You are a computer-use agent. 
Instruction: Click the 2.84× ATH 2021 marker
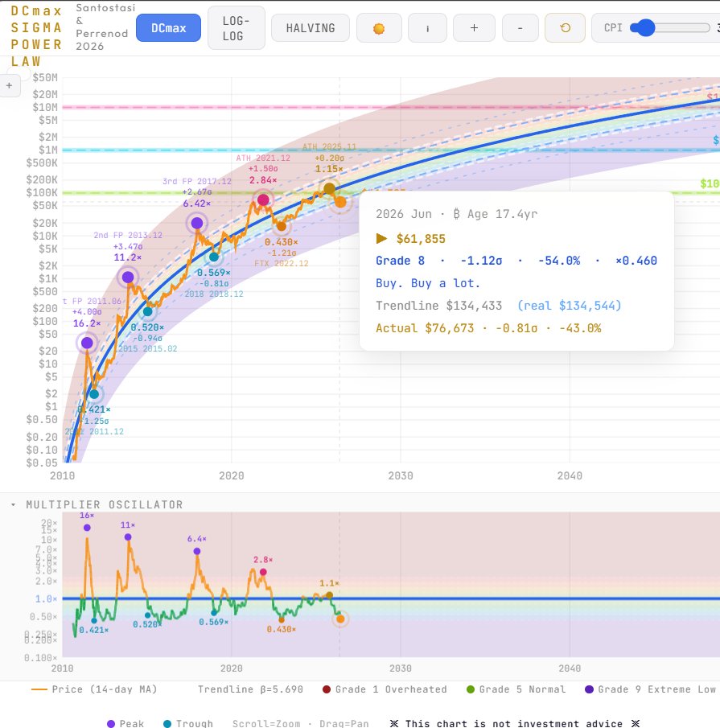tap(263, 199)
